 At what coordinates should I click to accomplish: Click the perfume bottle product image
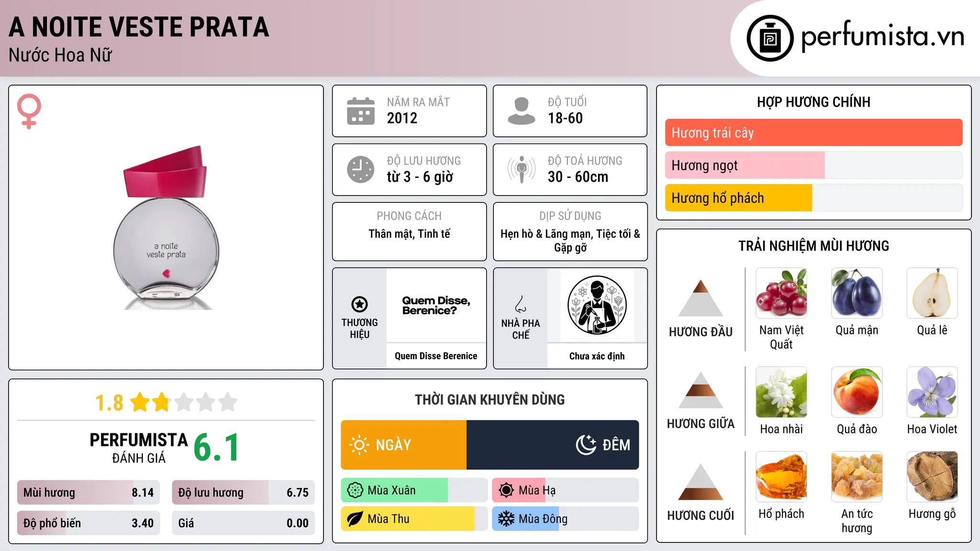tap(166, 228)
